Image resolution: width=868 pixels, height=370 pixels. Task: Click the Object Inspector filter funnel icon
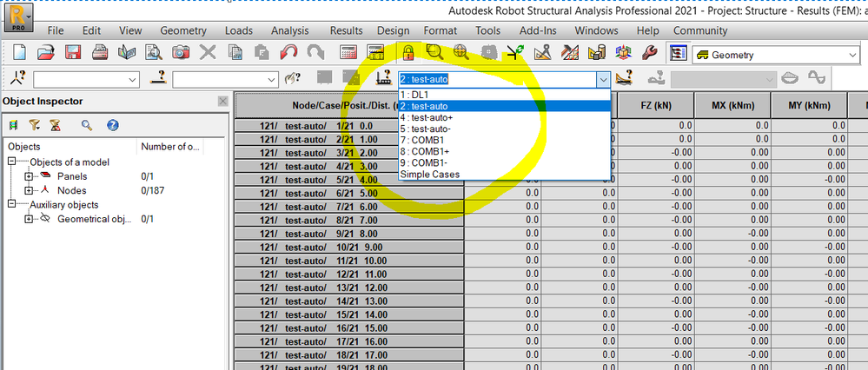35,125
